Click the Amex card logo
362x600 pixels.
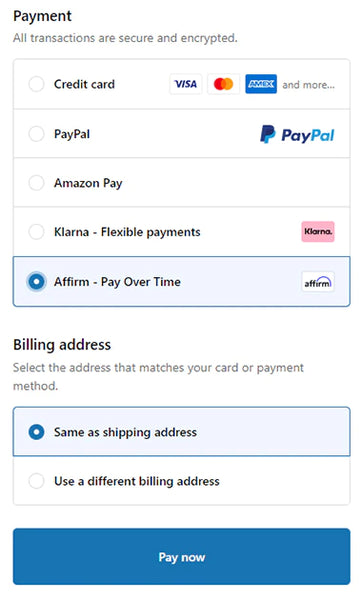pos(261,84)
